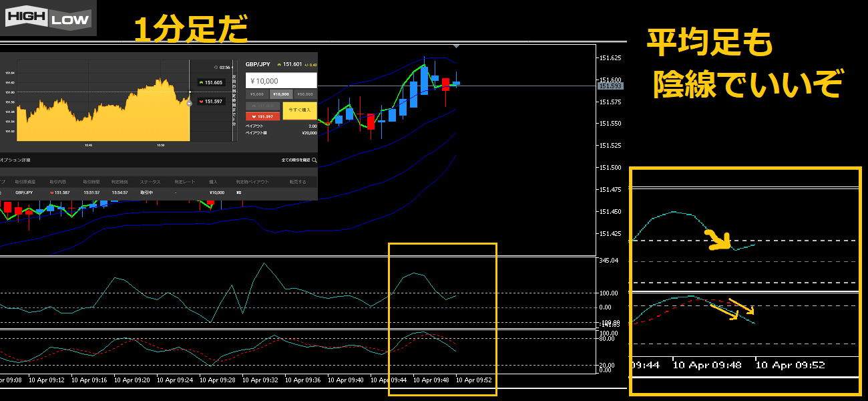This screenshot has height=401, width=868.
Task: Click the 151.593 current price marker on axis
Action: coord(611,86)
